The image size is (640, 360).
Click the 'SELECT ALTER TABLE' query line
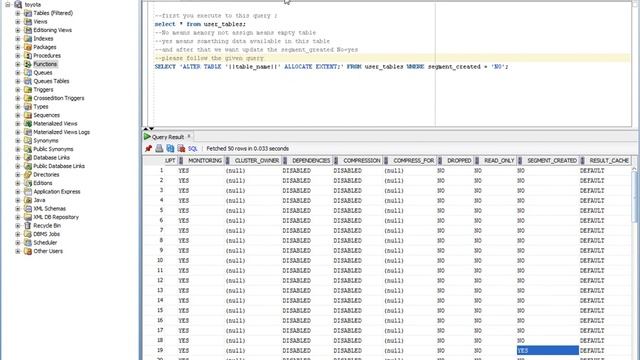[x=331, y=67]
